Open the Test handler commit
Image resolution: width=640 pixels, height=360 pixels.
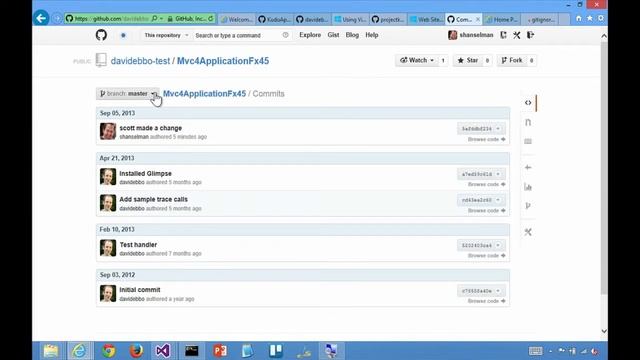[138, 244]
